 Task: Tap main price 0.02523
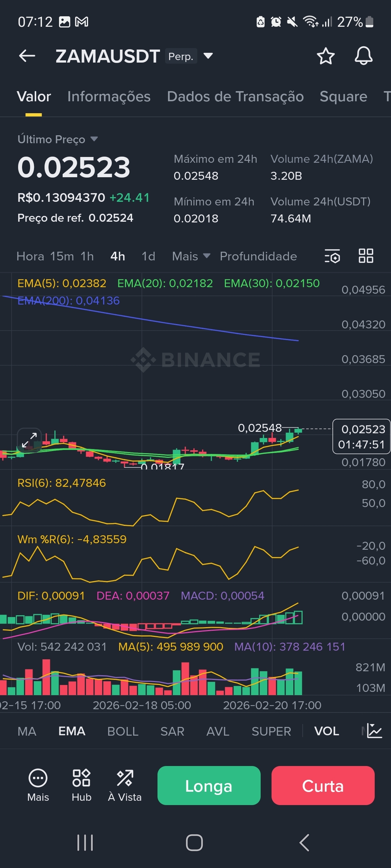[74, 167]
